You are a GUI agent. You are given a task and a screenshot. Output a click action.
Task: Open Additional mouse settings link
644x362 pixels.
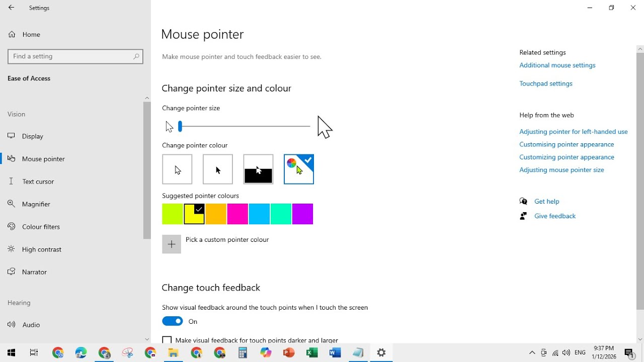click(x=557, y=65)
